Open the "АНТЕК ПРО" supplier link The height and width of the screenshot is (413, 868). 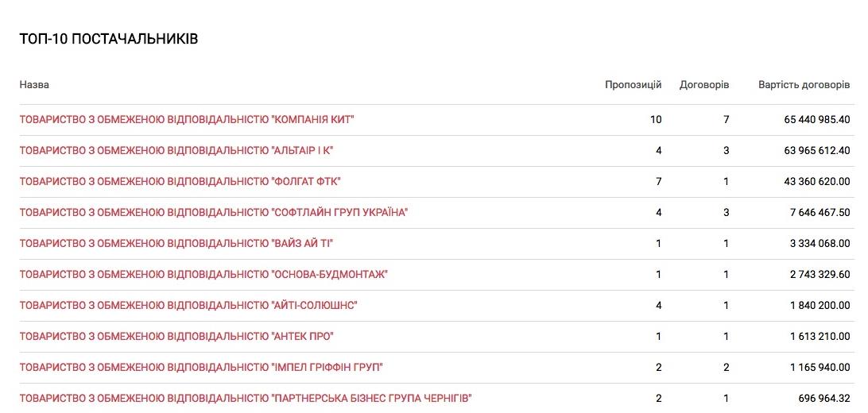[176, 337]
